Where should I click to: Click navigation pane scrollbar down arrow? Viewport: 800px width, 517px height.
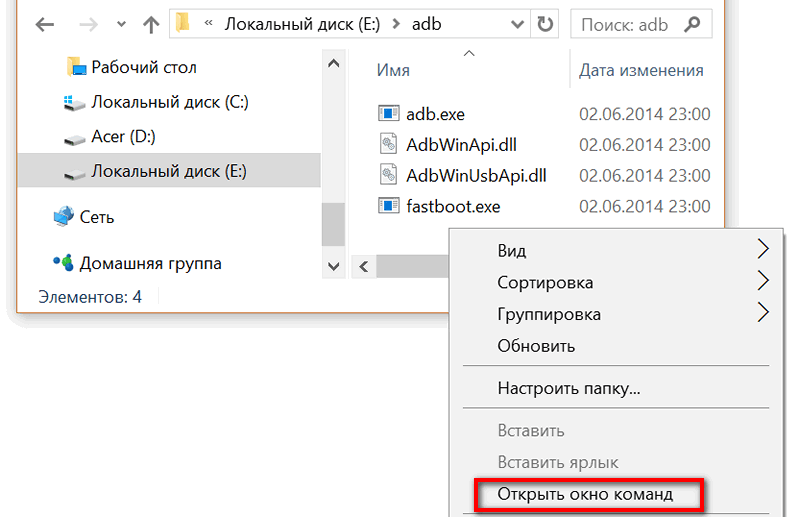click(334, 266)
